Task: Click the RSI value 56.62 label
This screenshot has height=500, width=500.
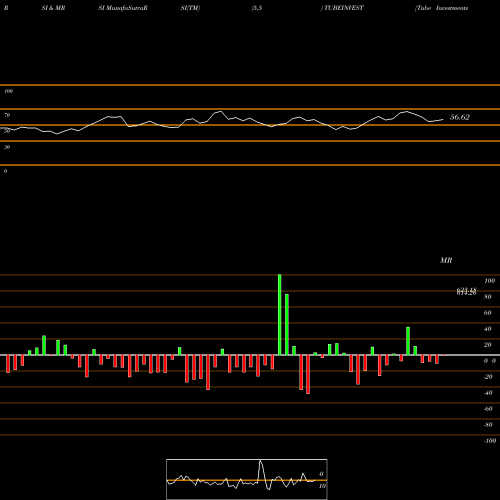Action: pos(460,117)
